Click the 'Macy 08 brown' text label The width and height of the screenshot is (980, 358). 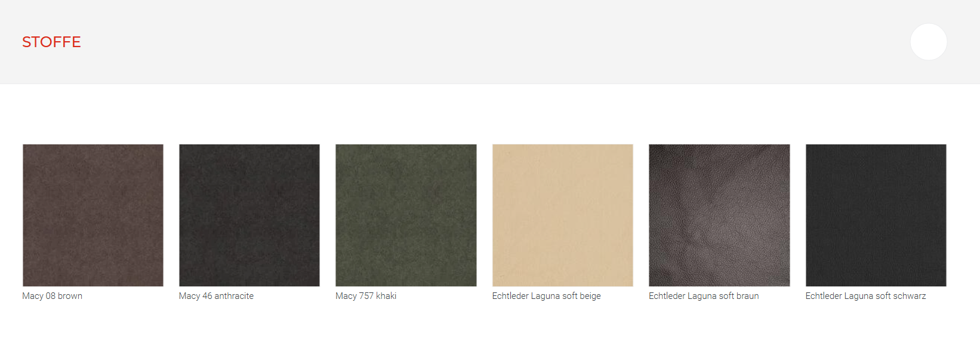[53, 296]
